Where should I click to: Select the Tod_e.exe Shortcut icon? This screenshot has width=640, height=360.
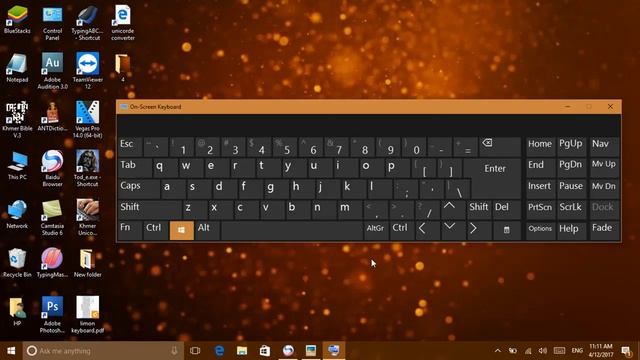[x=87, y=168]
